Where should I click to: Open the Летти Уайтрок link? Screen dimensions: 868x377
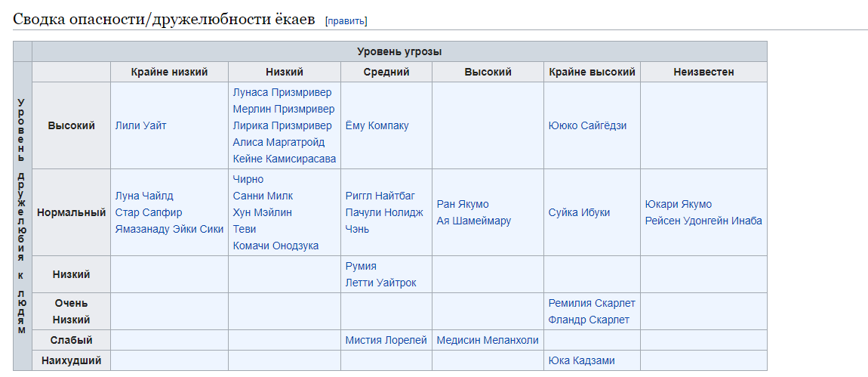pos(380,283)
